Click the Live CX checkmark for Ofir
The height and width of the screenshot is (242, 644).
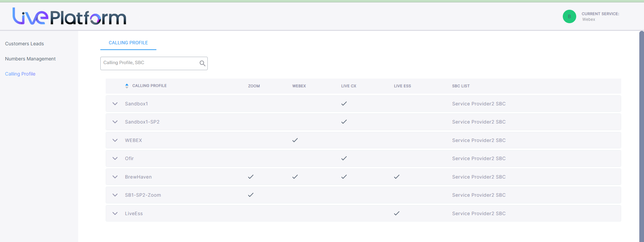click(x=344, y=158)
